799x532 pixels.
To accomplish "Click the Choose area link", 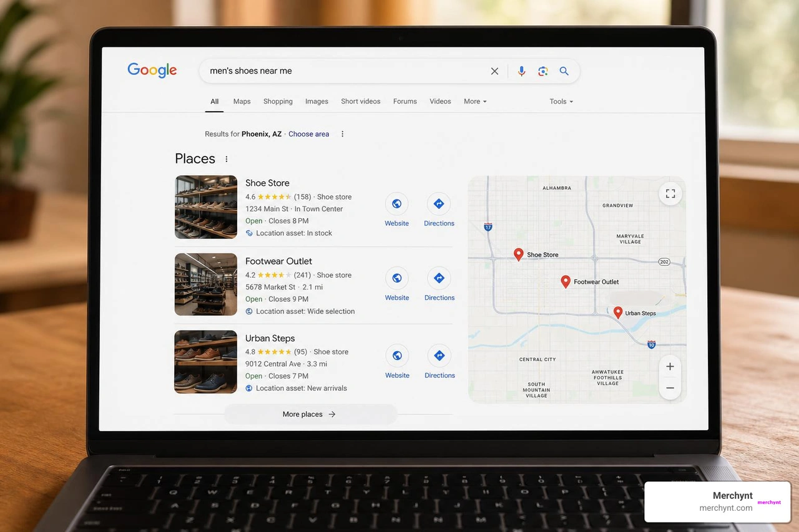I will coord(308,134).
